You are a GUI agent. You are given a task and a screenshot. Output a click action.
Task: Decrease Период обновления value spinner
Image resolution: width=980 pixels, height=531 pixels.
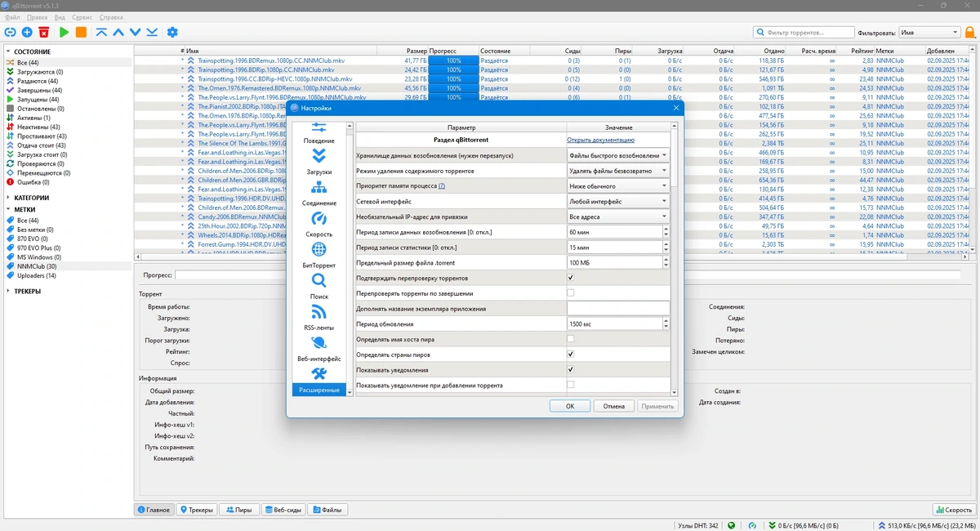click(x=666, y=327)
